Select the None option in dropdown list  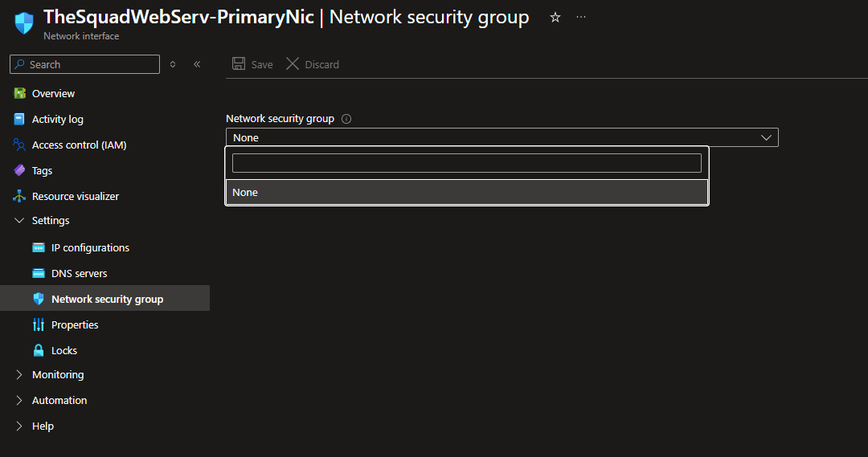pyautogui.click(x=467, y=192)
